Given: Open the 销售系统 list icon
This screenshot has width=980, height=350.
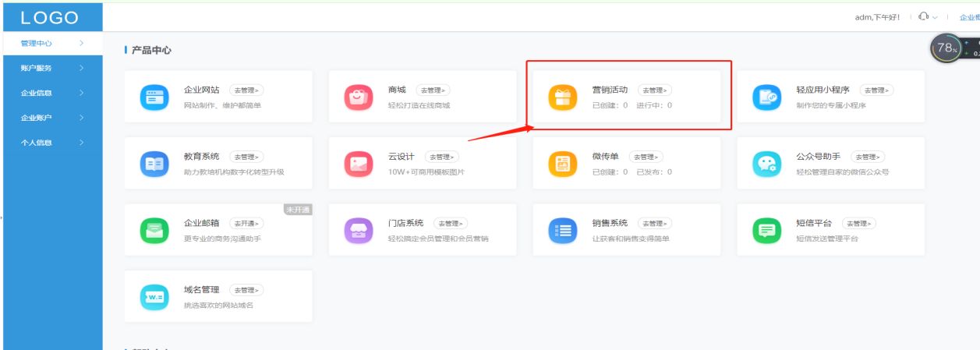Looking at the screenshot, I should pyautogui.click(x=562, y=230).
